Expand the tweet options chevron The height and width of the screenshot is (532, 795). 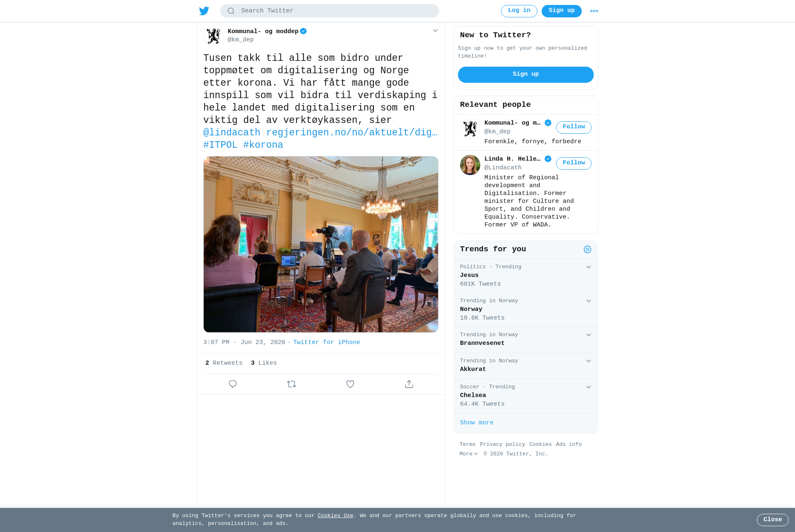(435, 31)
